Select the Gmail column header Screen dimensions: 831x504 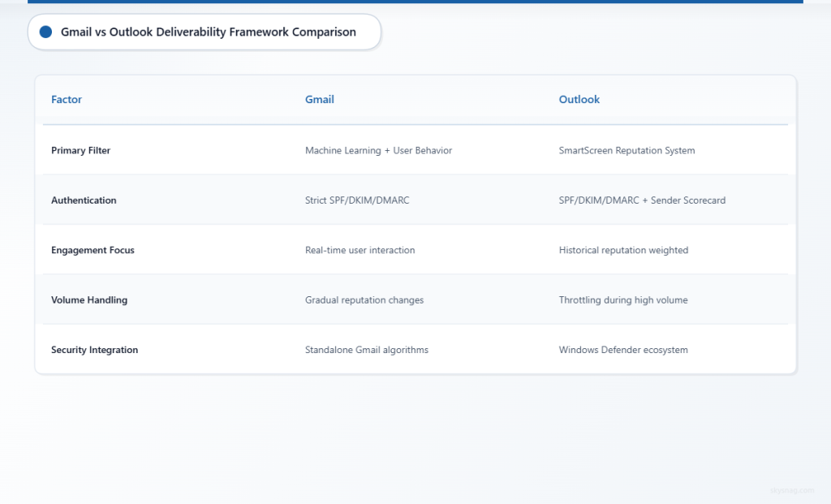click(x=319, y=99)
